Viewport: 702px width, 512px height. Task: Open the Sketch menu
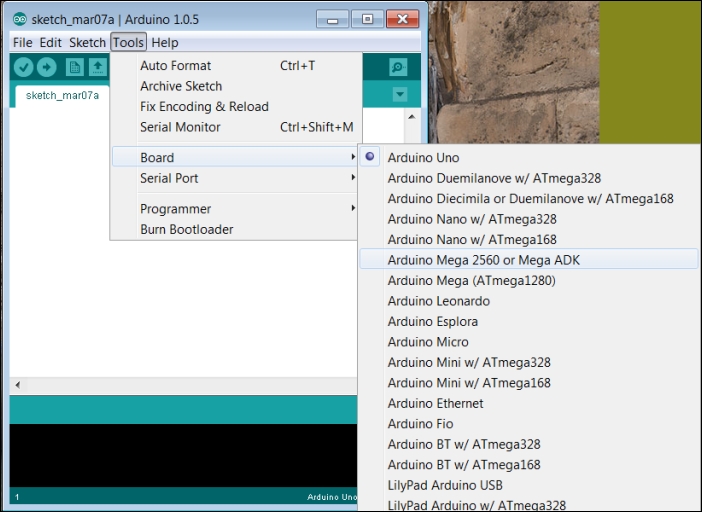pyautogui.click(x=87, y=43)
